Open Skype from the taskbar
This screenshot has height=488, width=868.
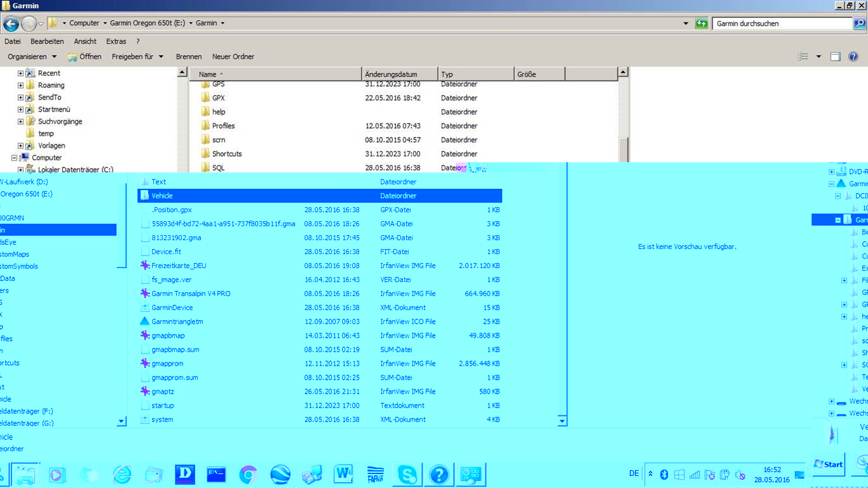click(407, 474)
